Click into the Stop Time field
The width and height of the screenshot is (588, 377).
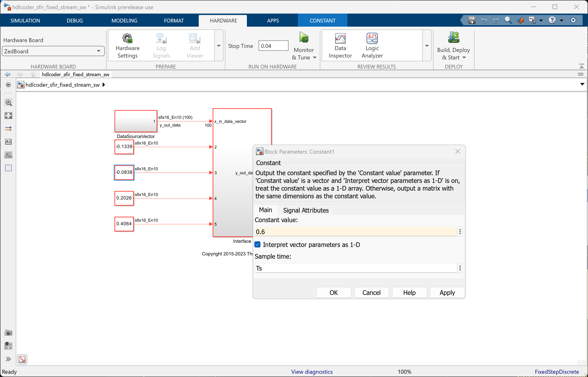(x=273, y=46)
